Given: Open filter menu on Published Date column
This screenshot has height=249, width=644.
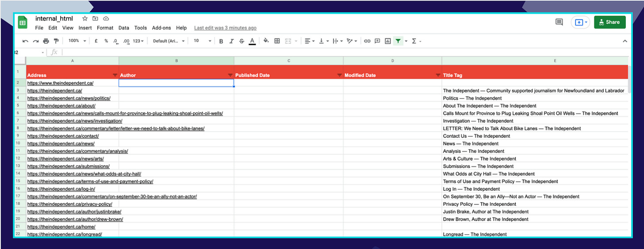Looking at the screenshot, I should point(339,75).
